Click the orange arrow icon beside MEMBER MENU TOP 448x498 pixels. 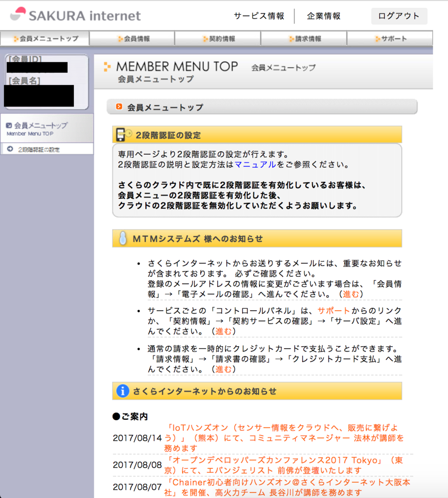pyautogui.click(x=107, y=66)
